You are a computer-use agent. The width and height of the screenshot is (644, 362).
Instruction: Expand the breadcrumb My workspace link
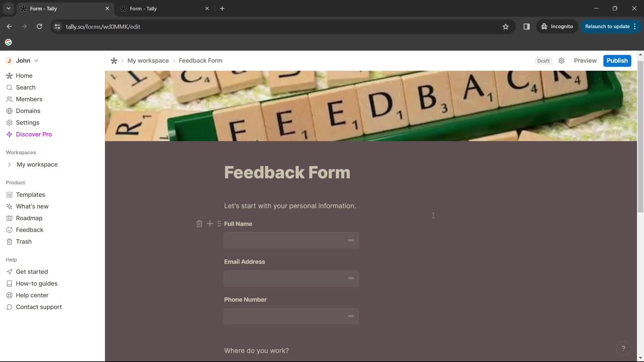[x=148, y=60]
